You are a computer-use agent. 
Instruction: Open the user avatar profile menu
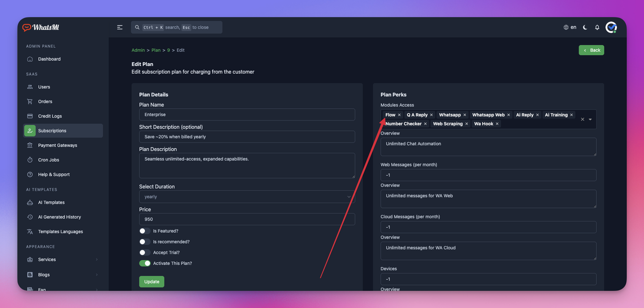(611, 27)
